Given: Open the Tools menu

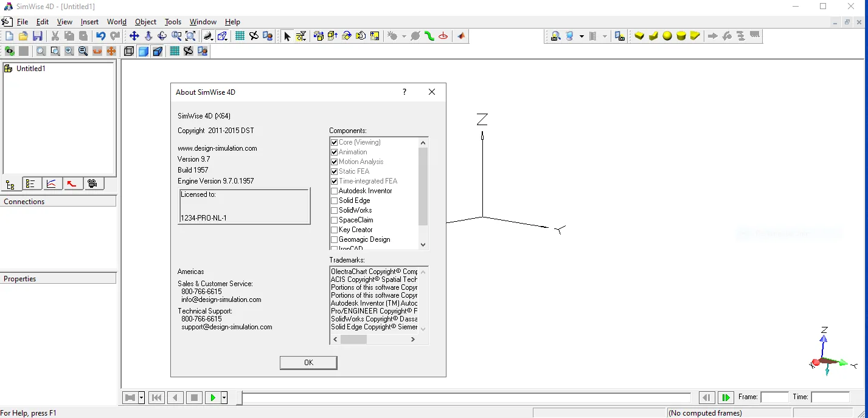Looking at the screenshot, I should click(x=173, y=22).
